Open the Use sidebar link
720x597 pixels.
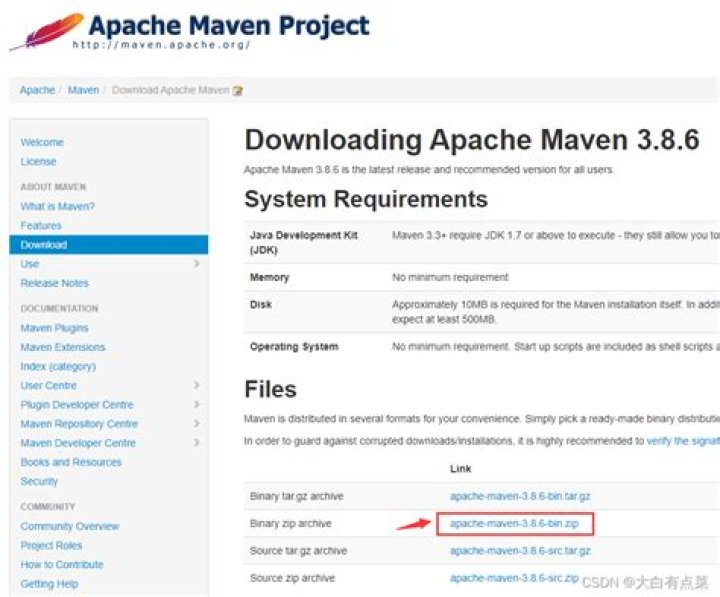pyautogui.click(x=29, y=264)
